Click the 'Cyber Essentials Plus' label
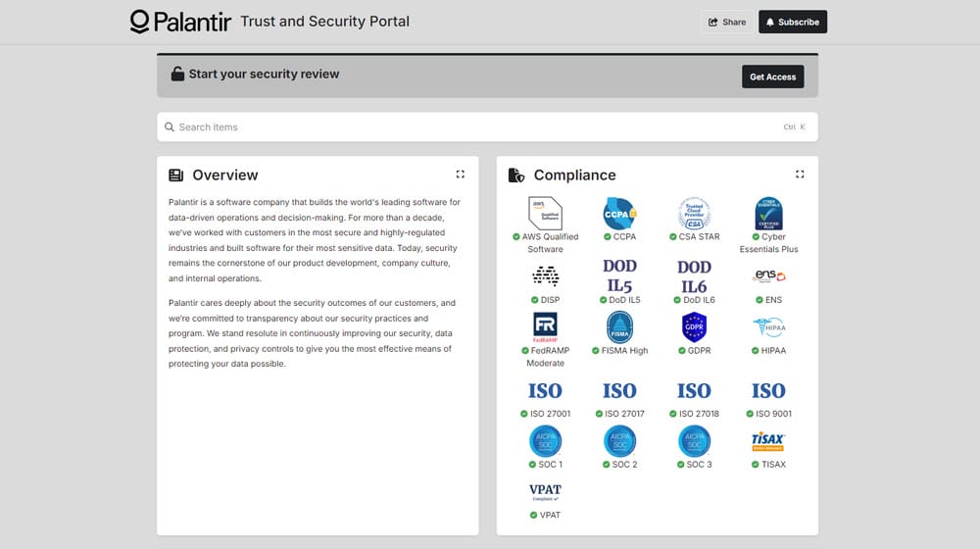The height and width of the screenshot is (549, 980). click(x=768, y=242)
